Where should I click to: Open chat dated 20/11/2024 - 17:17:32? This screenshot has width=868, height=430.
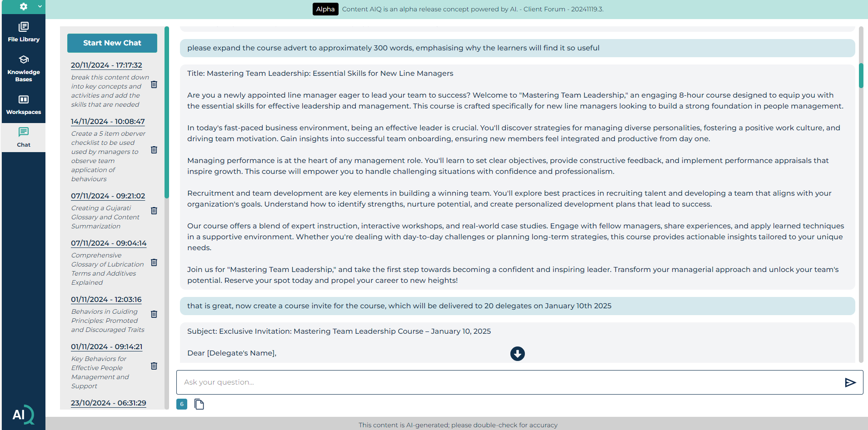[x=106, y=65]
